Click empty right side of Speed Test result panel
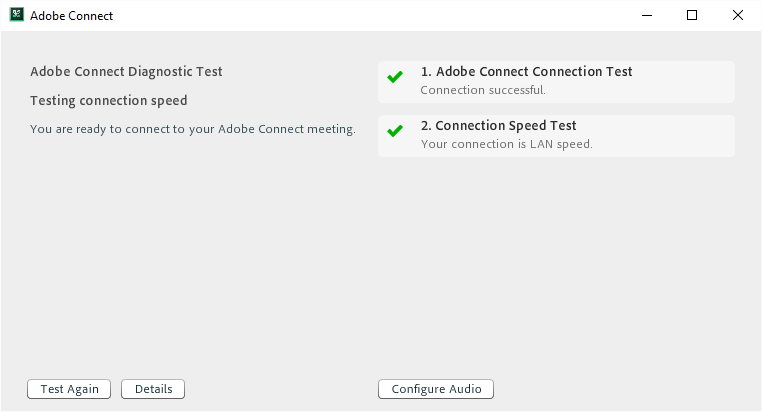 (680, 136)
